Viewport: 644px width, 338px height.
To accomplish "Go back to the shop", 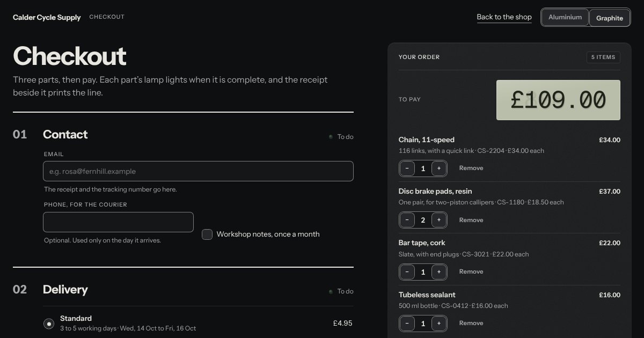I will 504,17.
